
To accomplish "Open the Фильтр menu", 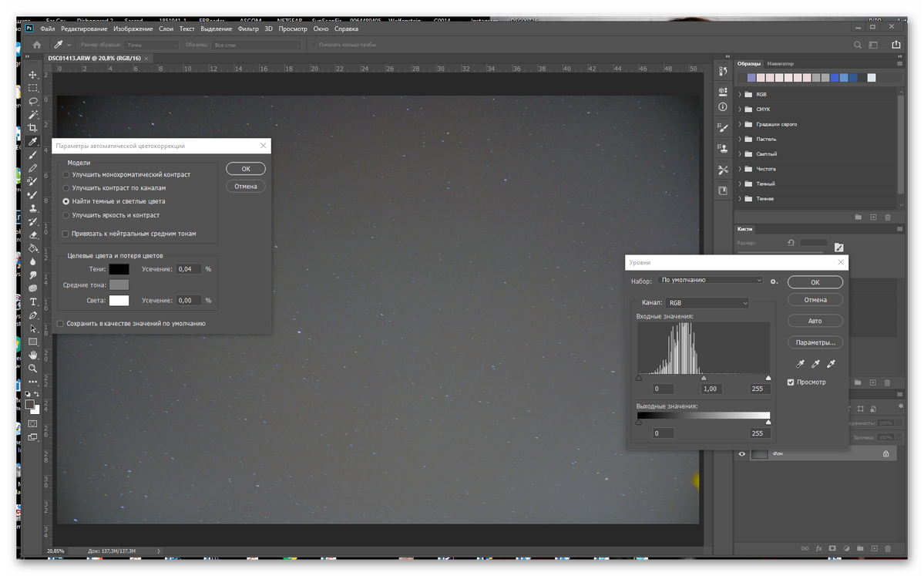I will [x=248, y=29].
